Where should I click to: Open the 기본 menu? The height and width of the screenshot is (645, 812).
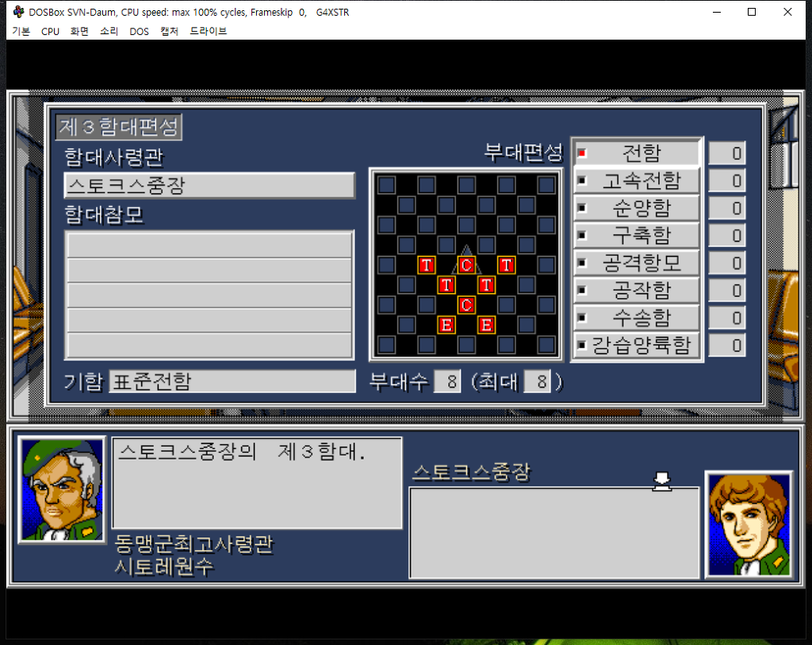21,31
